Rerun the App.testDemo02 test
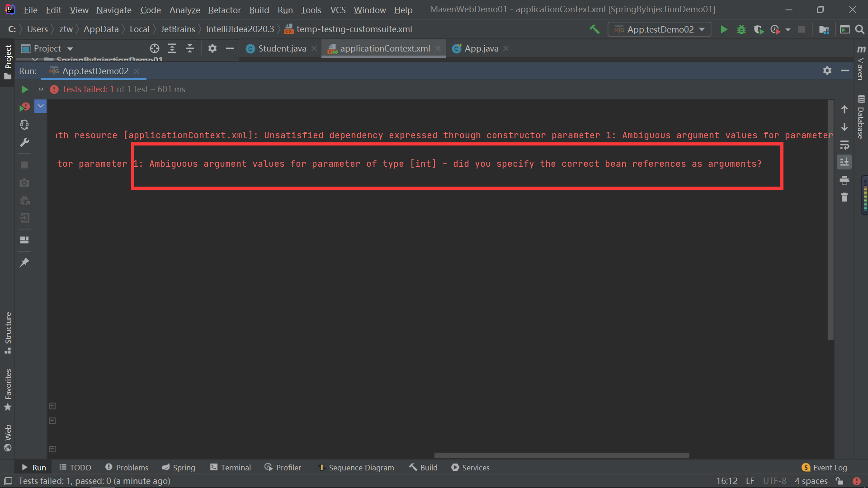 24,89
